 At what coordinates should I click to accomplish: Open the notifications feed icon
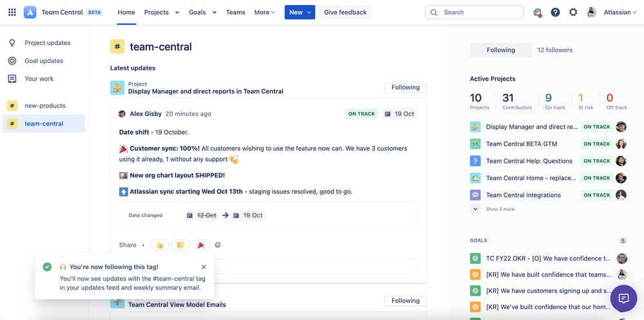coord(538,12)
